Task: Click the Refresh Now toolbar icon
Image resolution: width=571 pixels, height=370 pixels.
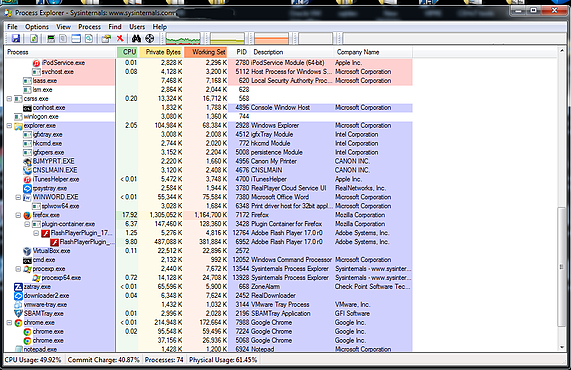Action: 34,38
